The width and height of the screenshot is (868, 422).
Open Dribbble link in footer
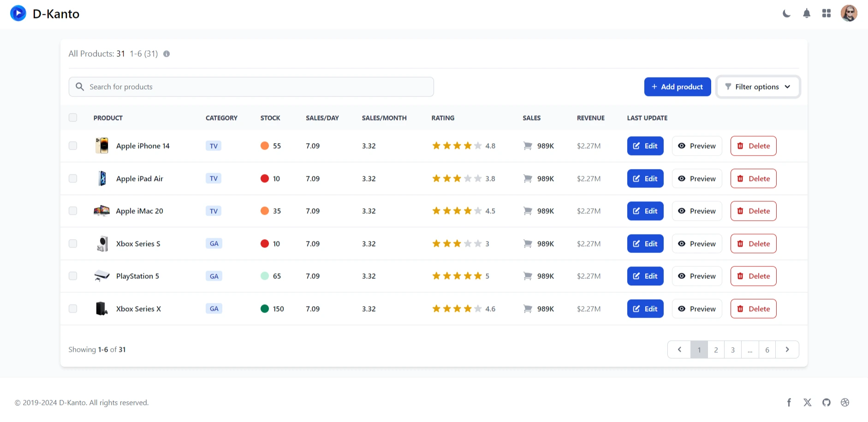tap(845, 403)
